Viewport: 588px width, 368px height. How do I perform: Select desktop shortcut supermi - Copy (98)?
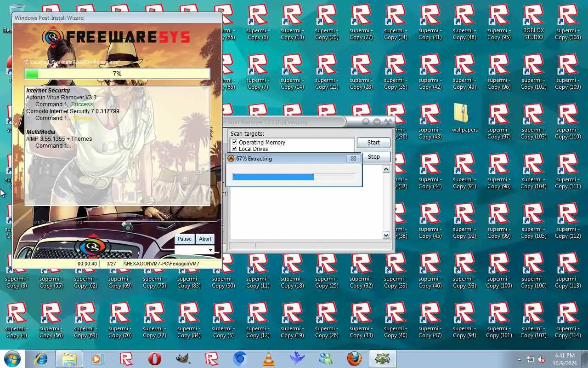click(499, 171)
